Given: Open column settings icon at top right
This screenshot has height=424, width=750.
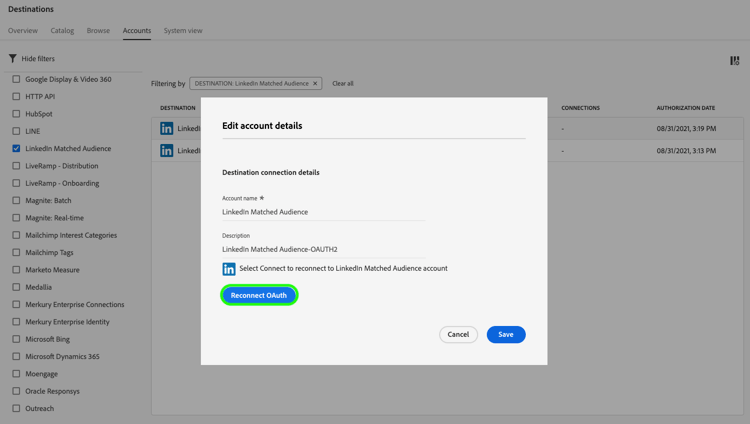Looking at the screenshot, I should coord(734,61).
